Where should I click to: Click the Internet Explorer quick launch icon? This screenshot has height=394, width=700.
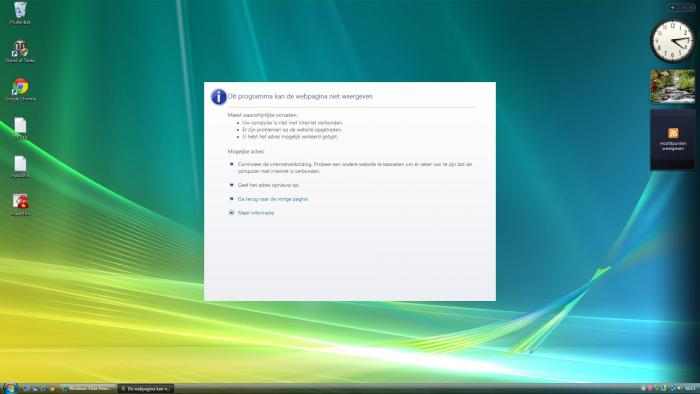(44, 389)
